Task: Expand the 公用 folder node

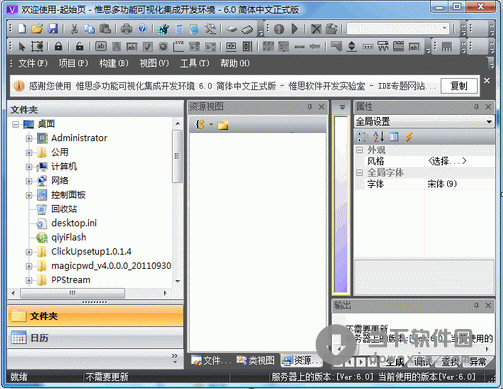Action: coord(29,152)
